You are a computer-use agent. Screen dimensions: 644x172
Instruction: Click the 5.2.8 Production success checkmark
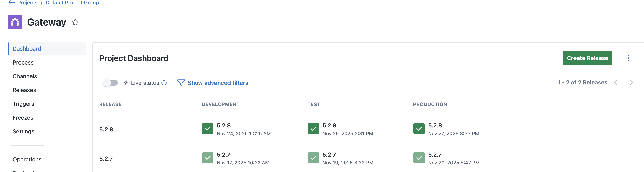point(419,129)
